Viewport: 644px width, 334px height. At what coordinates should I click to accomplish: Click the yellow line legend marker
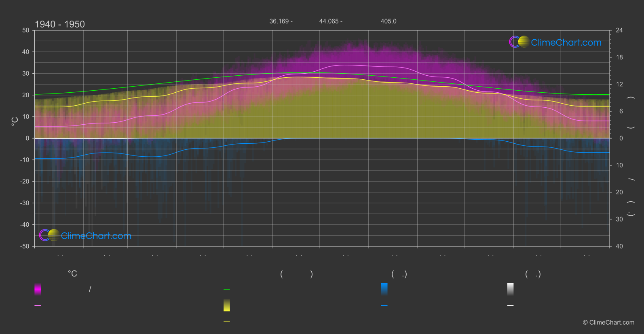pos(227,321)
